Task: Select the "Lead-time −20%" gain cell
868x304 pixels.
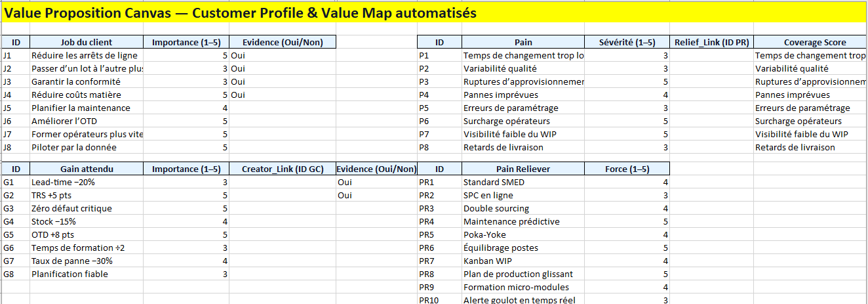Action: [86, 182]
